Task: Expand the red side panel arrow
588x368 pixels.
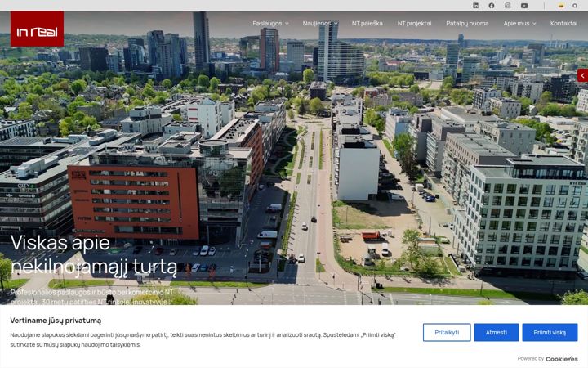Action: [x=583, y=75]
